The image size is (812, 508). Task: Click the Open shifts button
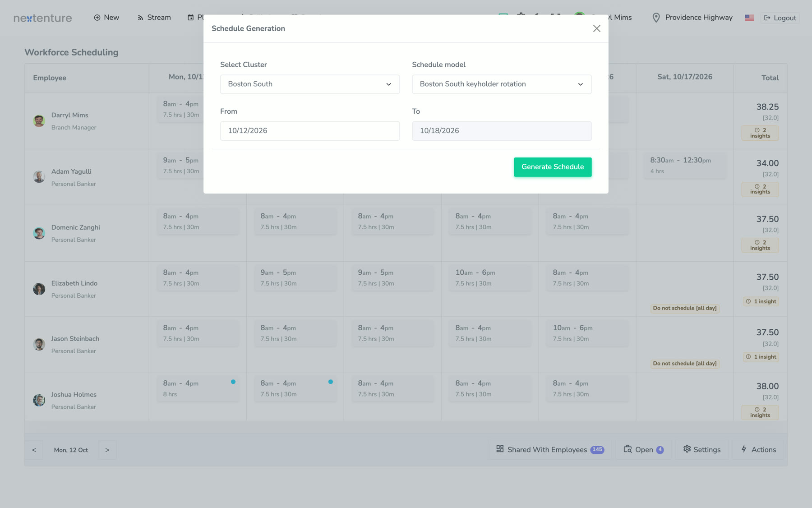click(x=644, y=449)
